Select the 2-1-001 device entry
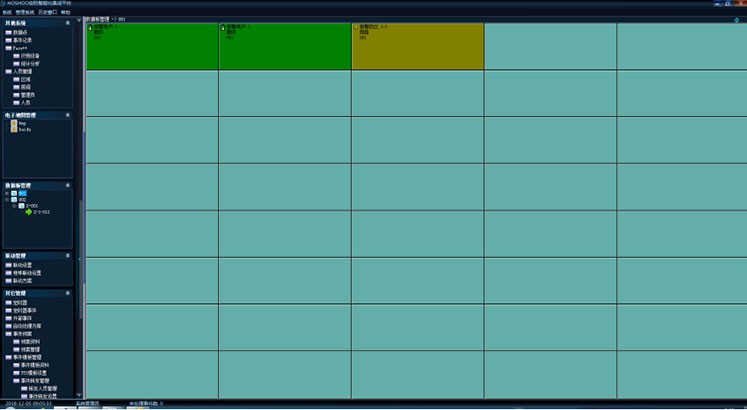747x410 pixels. (42, 212)
